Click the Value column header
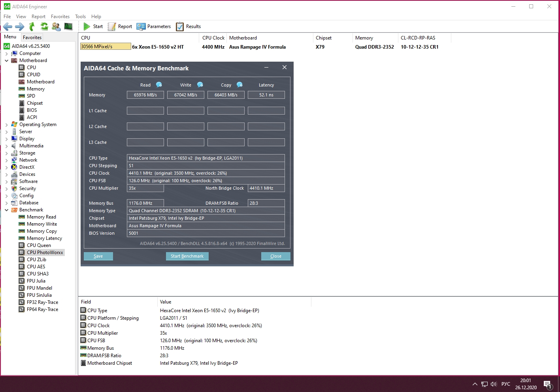This screenshot has width=560, height=392. click(x=234, y=302)
